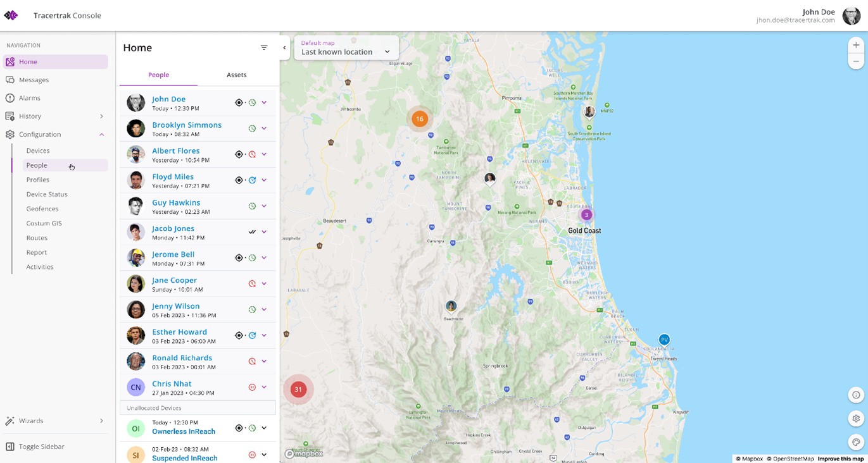The width and height of the screenshot is (868, 463).
Task: Toggle Sidebar in the navigation
Action: (x=41, y=447)
